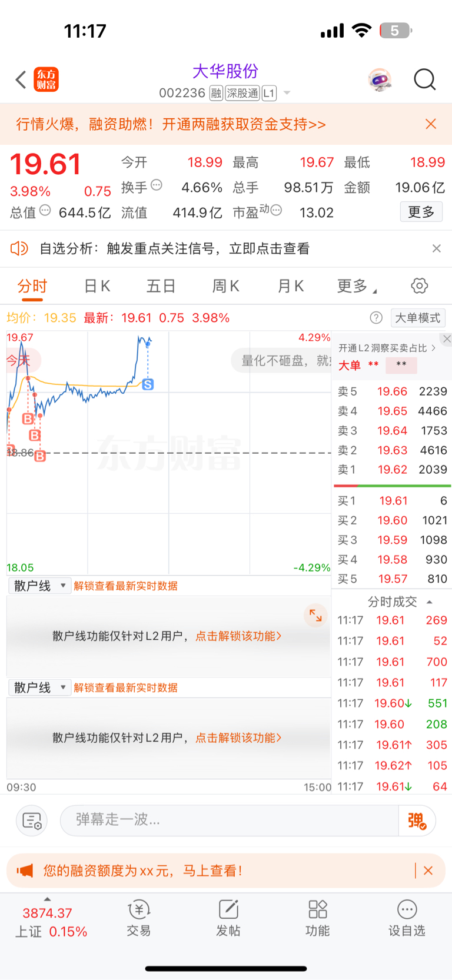Tap the buy/sell ratio bar
This screenshot has height=980, width=452.
click(x=393, y=486)
